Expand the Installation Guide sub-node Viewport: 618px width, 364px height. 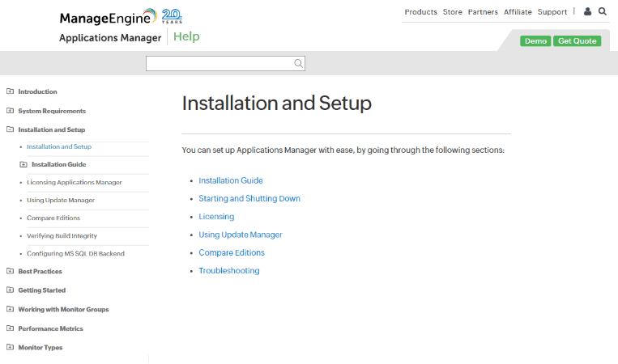coord(23,164)
